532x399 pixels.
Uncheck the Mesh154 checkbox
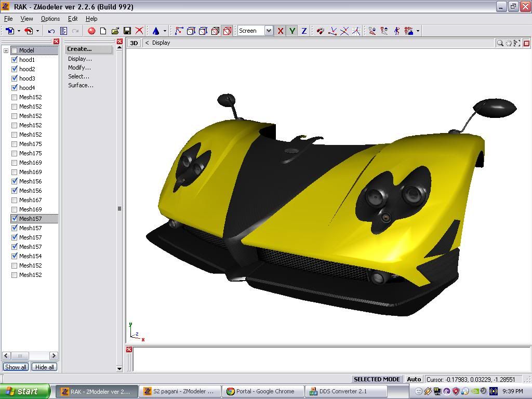(15, 256)
